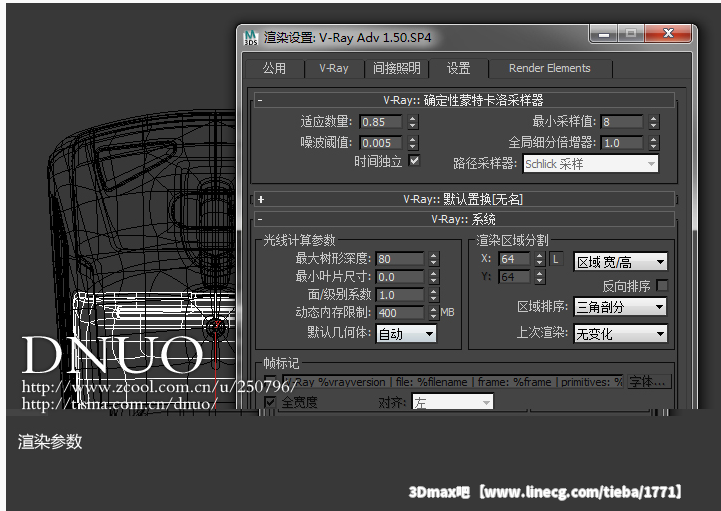Image resolution: width=721 pixels, height=511 pixels.
Task: Maximize the 渲染设置 dialog window
Action: point(631,34)
